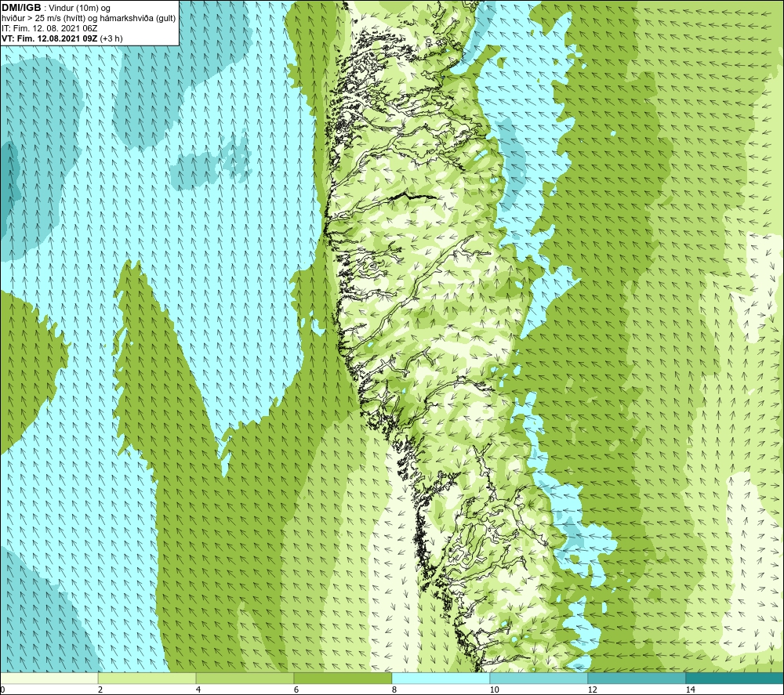Viewport: 784px width, 695px height.
Task: Click the scale label '10'
Action: (495, 690)
